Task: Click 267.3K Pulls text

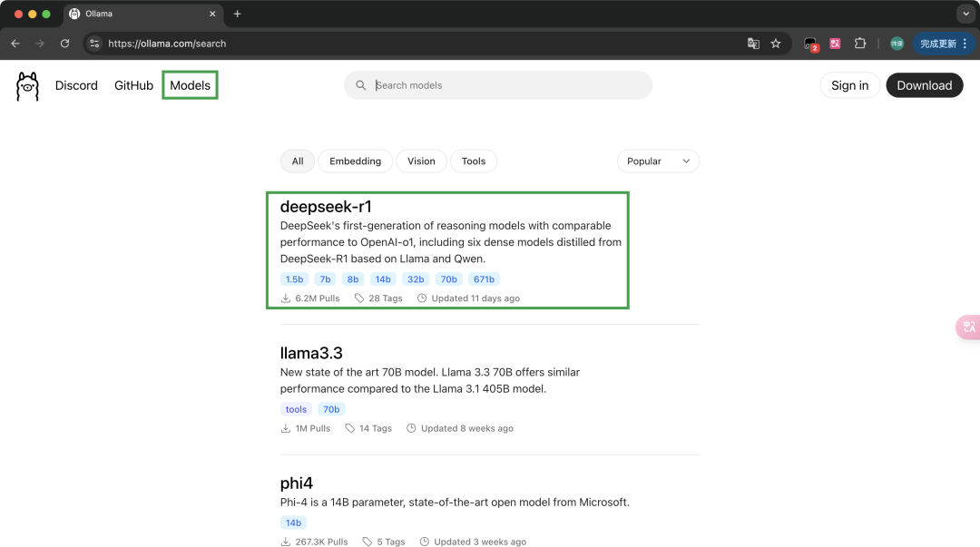Action: pyautogui.click(x=321, y=542)
